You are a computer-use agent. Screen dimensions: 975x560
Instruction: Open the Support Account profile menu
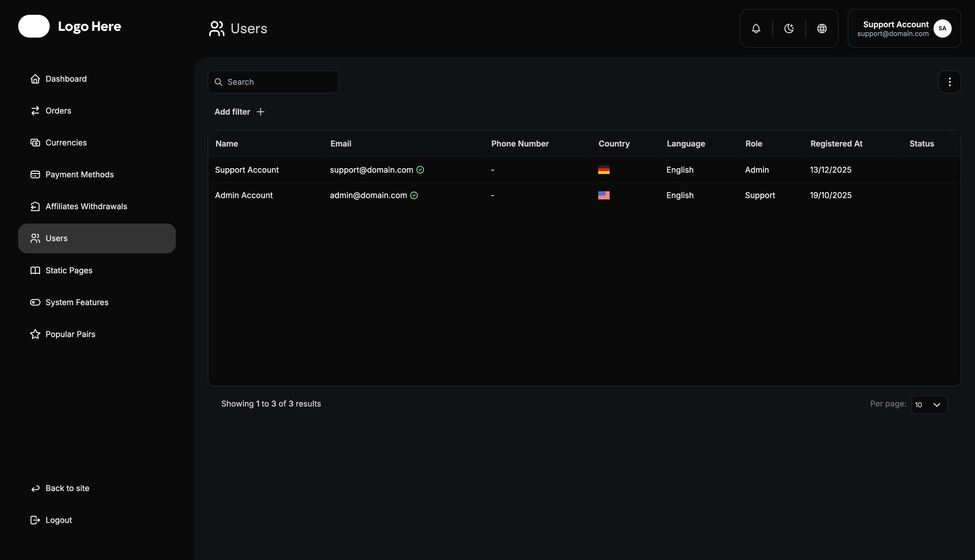(x=904, y=28)
